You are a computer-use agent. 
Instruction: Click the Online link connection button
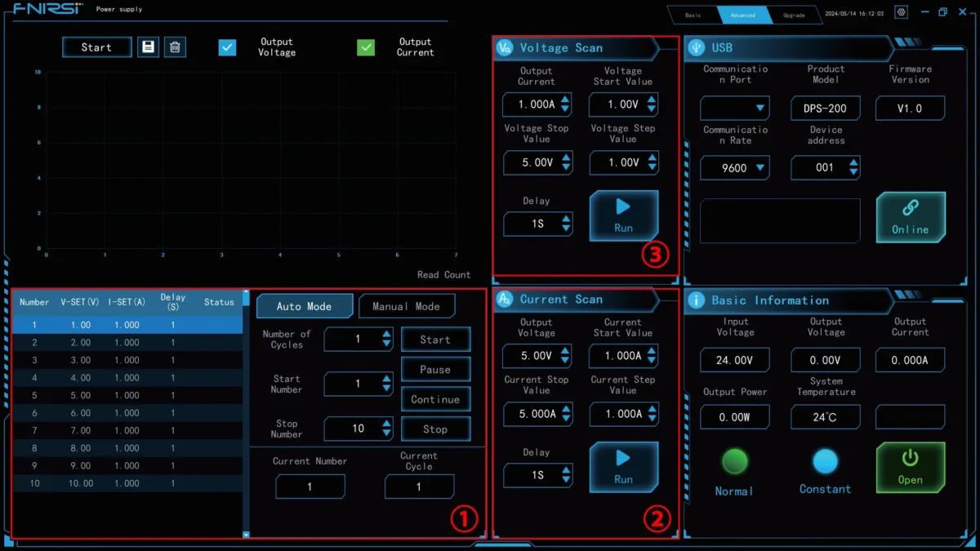pyautogui.click(x=911, y=217)
